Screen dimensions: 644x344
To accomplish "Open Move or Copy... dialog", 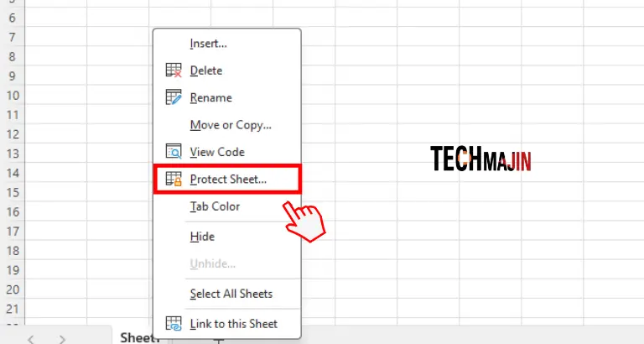I will click(x=231, y=125).
